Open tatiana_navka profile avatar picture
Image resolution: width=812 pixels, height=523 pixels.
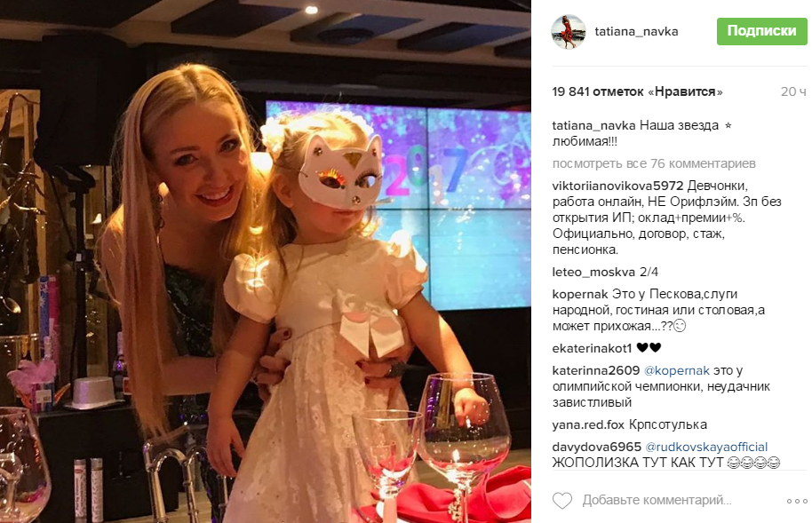(x=568, y=32)
